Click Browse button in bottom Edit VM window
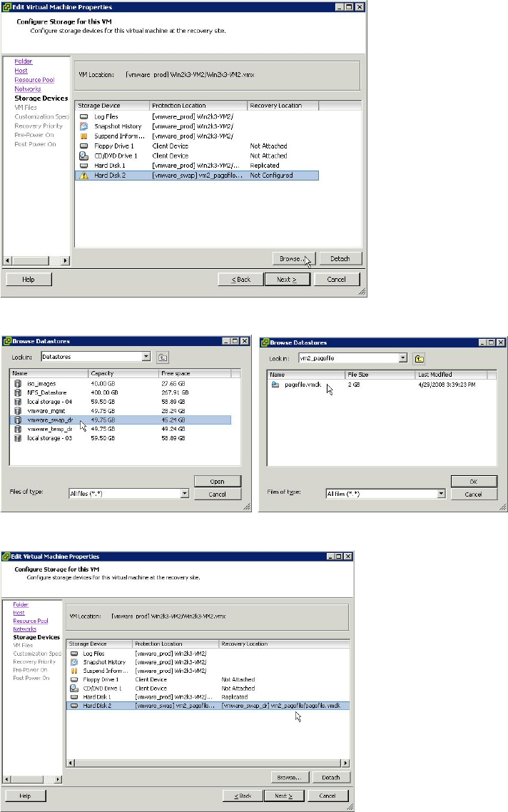 pyautogui.click(x=290, y=777)
